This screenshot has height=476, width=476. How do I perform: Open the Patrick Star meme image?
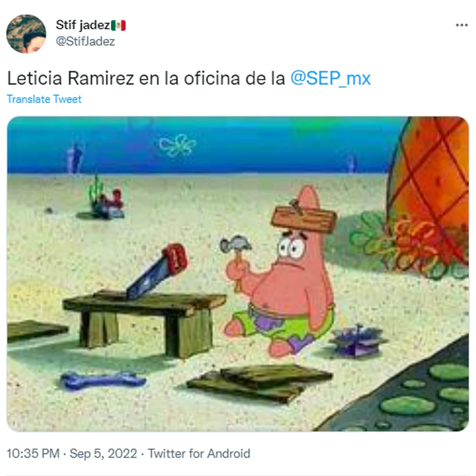pyautogui.click(x=238, y=274)
